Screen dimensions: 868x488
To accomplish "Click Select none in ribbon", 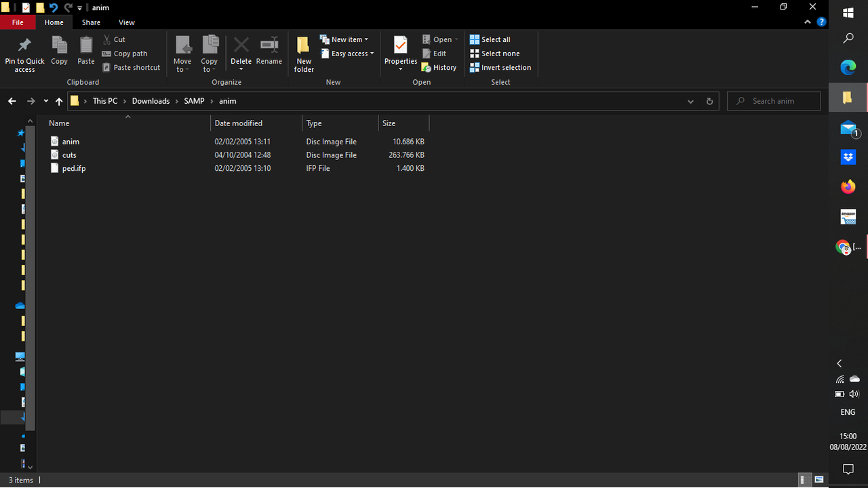I will [494, 54].
